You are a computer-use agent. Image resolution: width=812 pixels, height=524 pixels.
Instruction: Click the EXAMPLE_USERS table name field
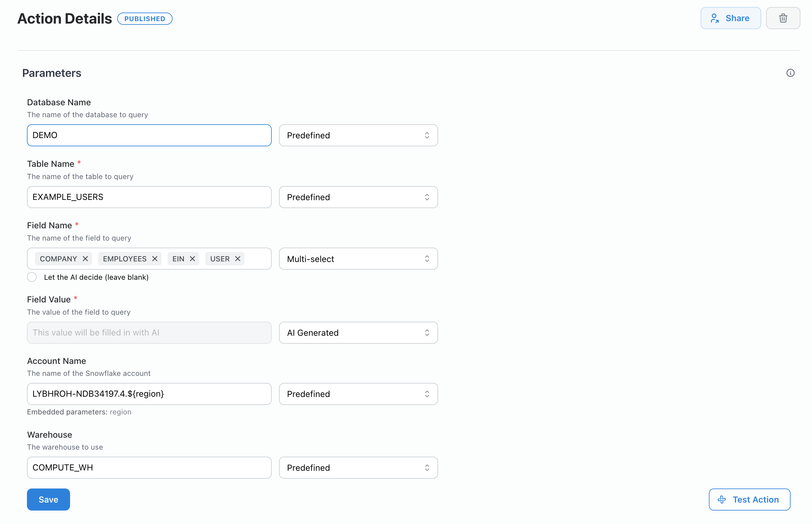(x=149, y=197)
